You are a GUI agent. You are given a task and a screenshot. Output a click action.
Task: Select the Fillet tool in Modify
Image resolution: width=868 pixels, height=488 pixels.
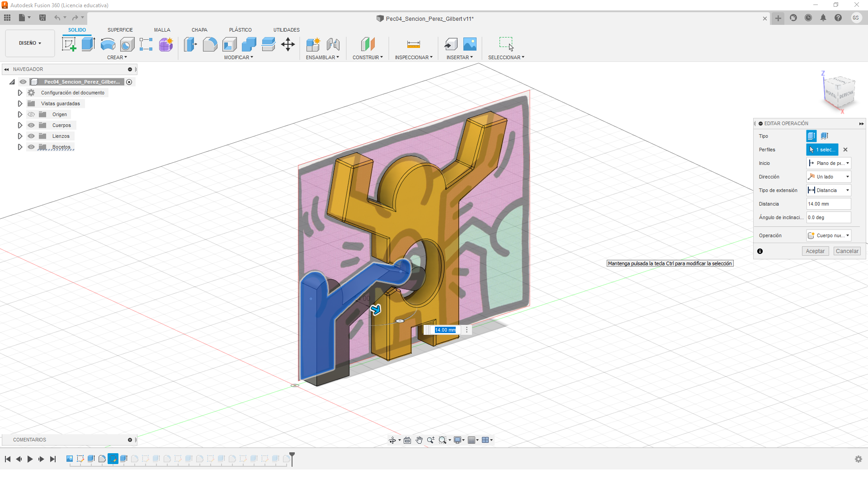[210, 44]
